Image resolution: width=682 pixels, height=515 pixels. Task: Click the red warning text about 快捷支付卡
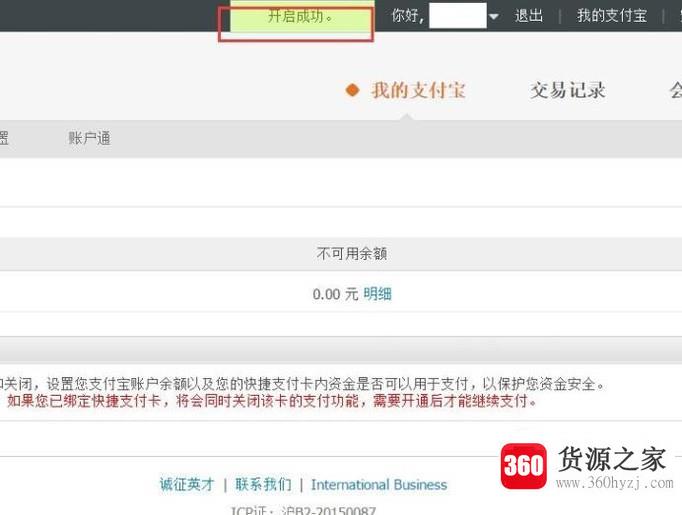pyautogui.click(x=271, y=401)
